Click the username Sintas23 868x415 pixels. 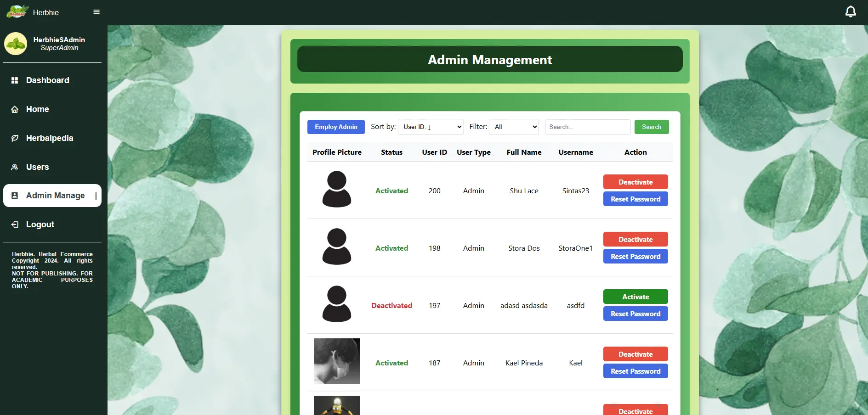pyautogui.click(x=575, y=191)
